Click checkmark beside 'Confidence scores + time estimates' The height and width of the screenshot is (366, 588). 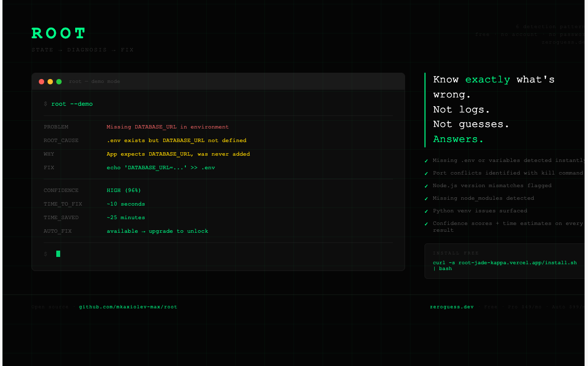point(426,224)
